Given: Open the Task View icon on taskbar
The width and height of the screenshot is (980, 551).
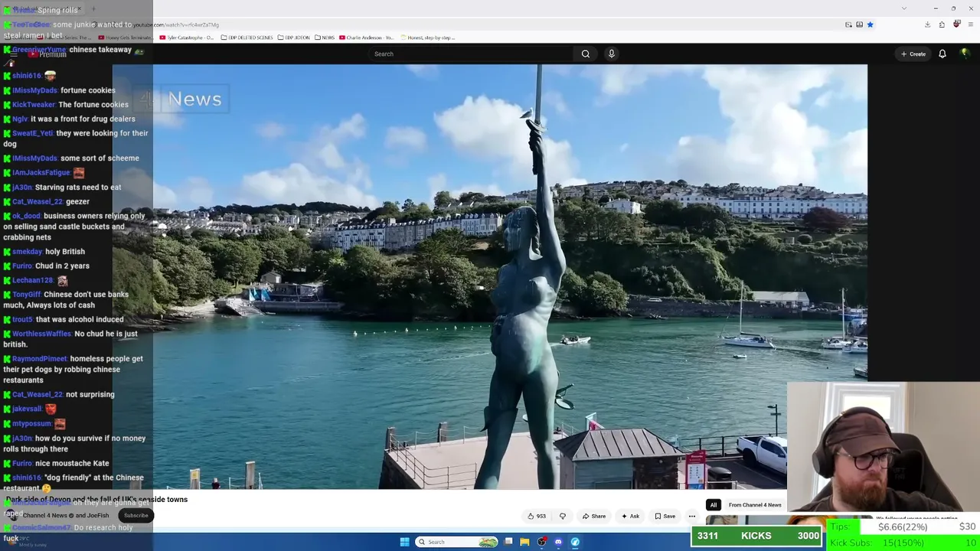Looking at the screenshot, I should 508,542.
